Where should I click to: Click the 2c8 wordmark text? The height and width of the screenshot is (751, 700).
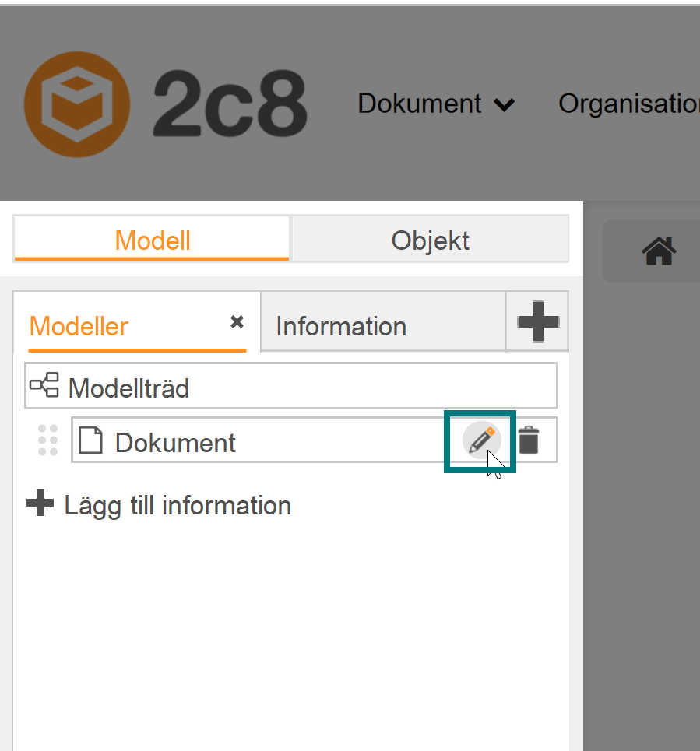(230, 104)
